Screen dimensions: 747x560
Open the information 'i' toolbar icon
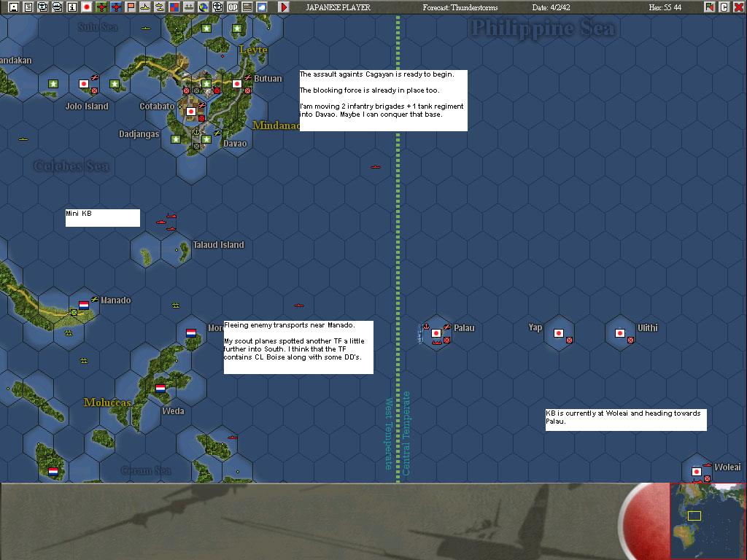72,7
